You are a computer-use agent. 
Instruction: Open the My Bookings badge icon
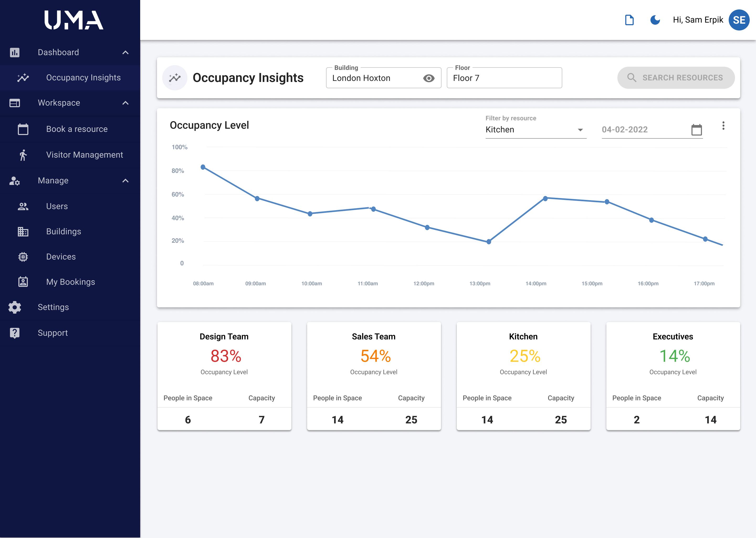coord(23,282)
